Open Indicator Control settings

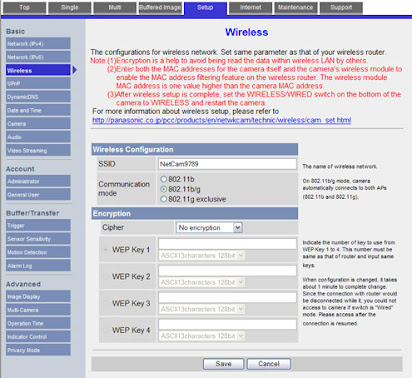point(38,337)
